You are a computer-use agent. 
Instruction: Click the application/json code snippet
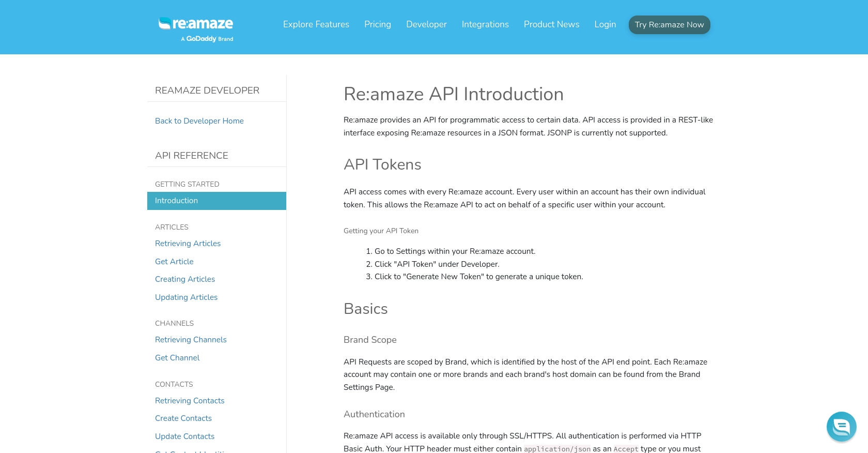[557, 449]
